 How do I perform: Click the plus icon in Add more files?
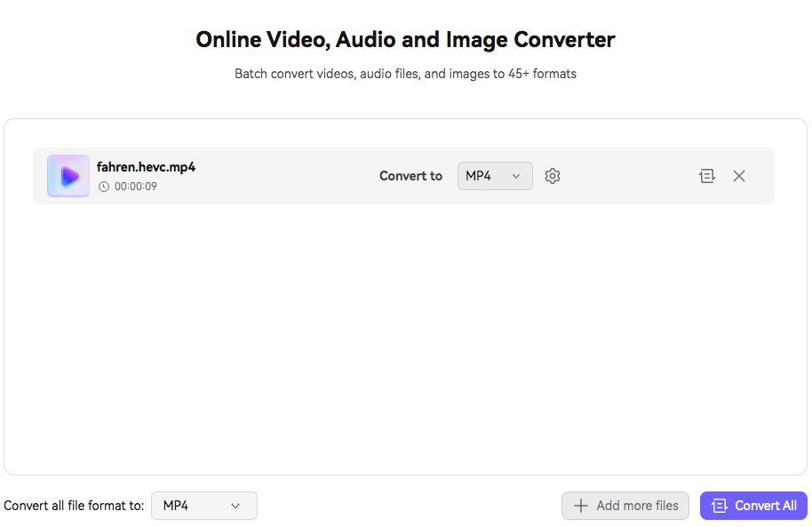click(x=581, y=506)
